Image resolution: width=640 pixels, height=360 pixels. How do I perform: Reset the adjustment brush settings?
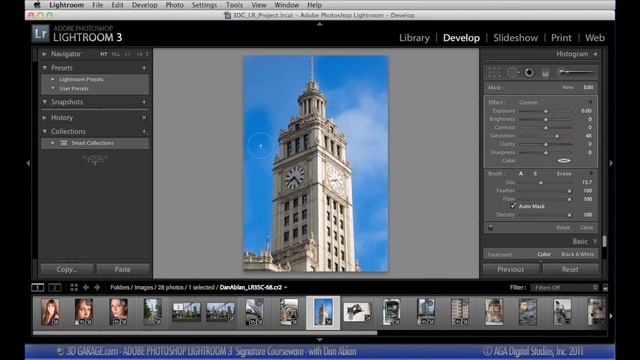(563, 228)
